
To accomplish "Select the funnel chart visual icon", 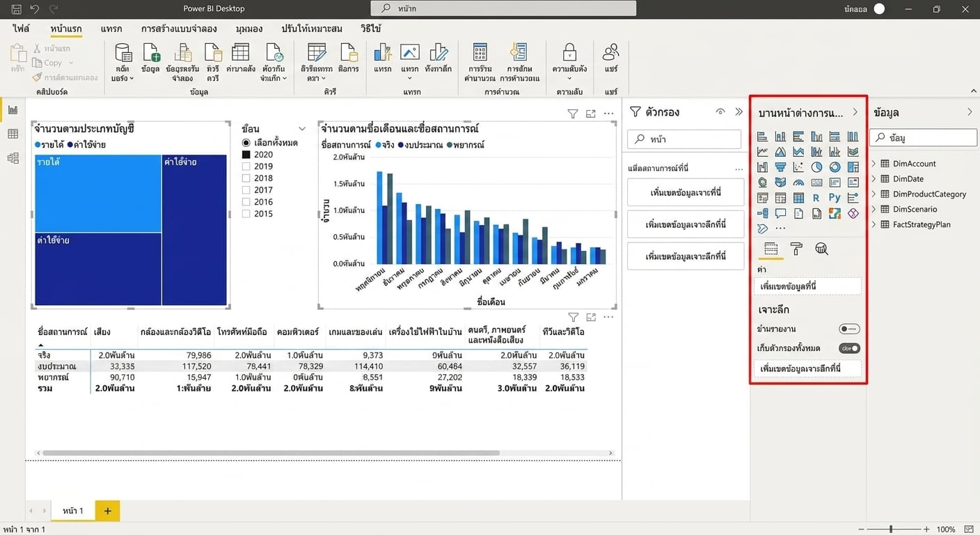I will tap(780, 167).
